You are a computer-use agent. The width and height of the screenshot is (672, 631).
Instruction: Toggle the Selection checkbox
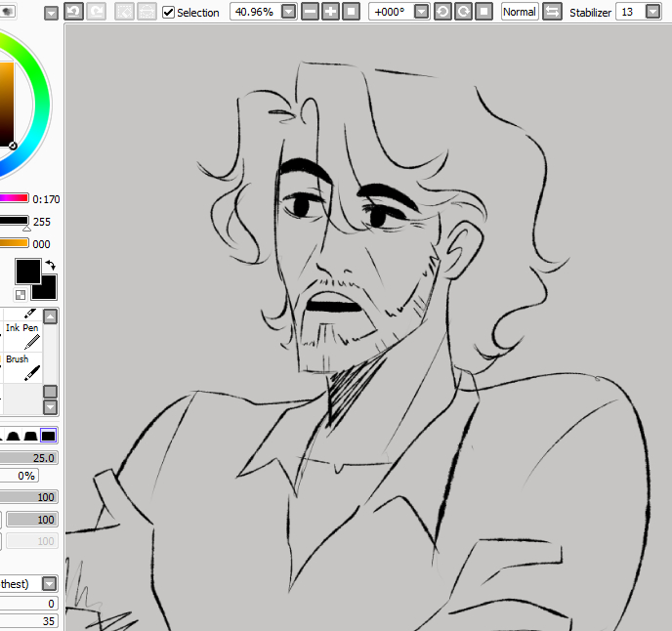(x=169, y=12)
